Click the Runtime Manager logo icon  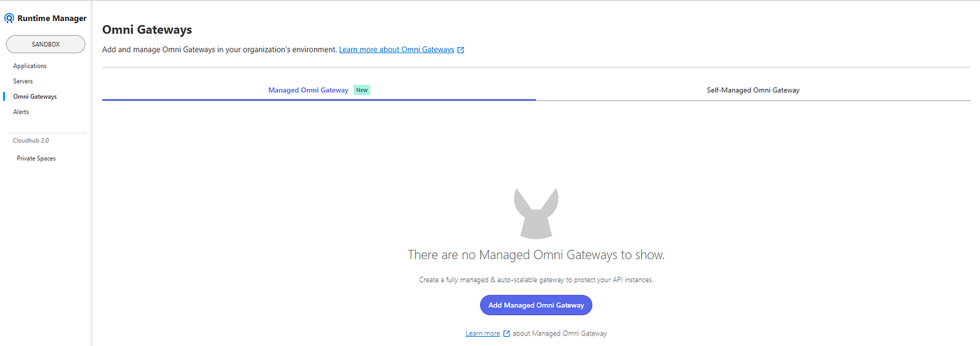click(9, 18)
